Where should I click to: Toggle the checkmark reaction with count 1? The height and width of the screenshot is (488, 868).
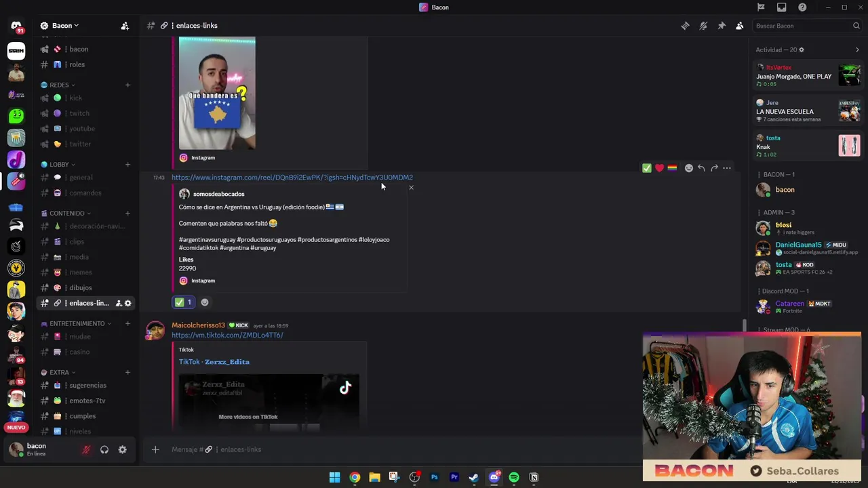183,302
